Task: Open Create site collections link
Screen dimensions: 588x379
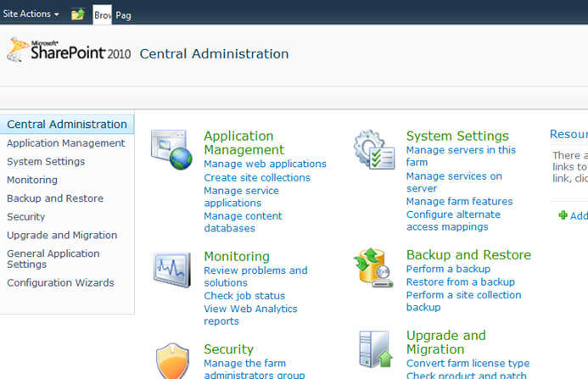Action: coord(257,178)
